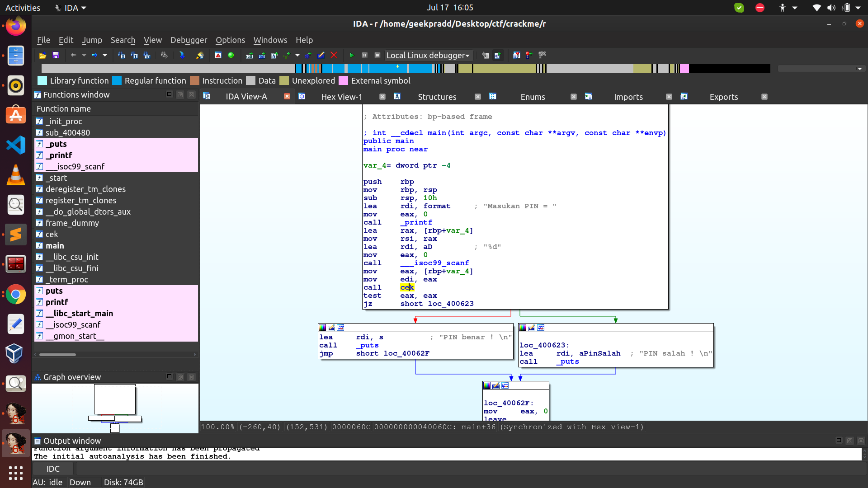Open Google Chrome from the dock
The image size is (868, 488).
click(16, 295)
